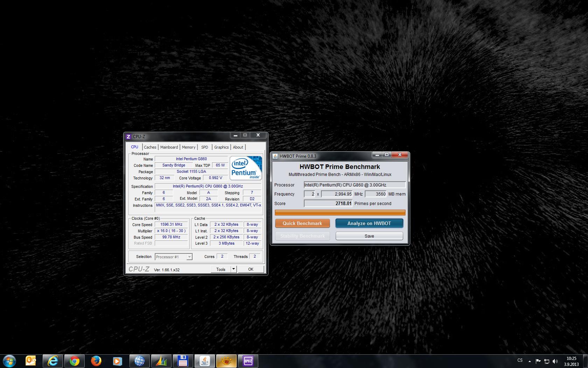Click the Intel Pentium G860 name value
Viewport: 588px width, 368px height.
[191, 159]
